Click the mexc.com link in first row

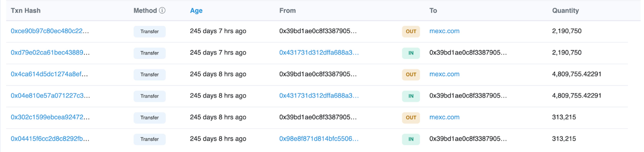coord(444,31)
